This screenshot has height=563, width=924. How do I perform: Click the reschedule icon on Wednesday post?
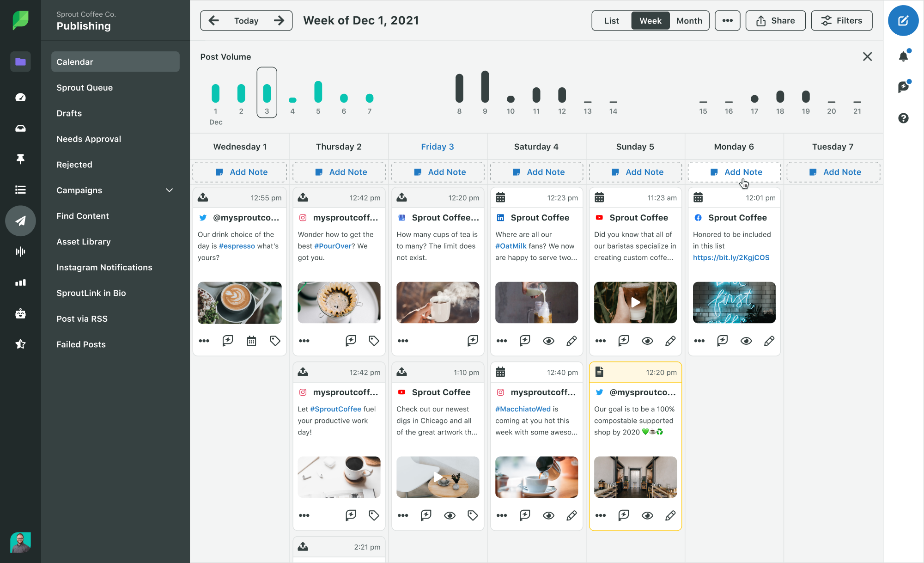click(251, 341)
